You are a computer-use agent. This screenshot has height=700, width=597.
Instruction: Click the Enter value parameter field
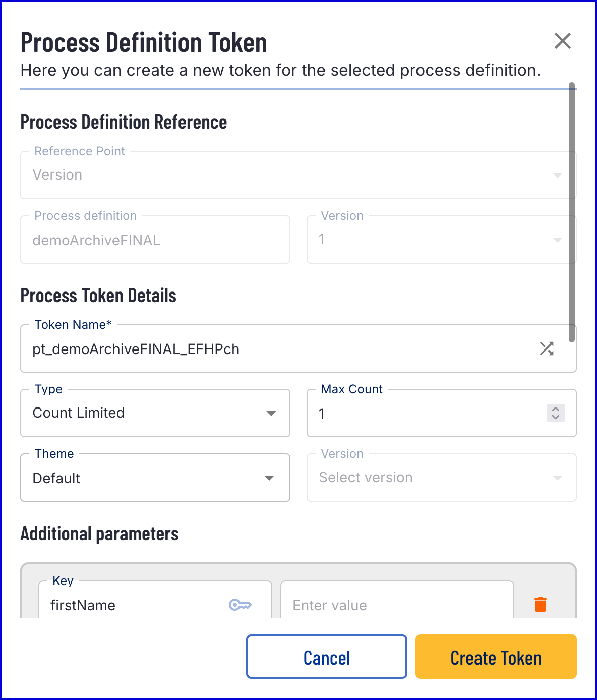pyautogui.click(x=397, y=600)
